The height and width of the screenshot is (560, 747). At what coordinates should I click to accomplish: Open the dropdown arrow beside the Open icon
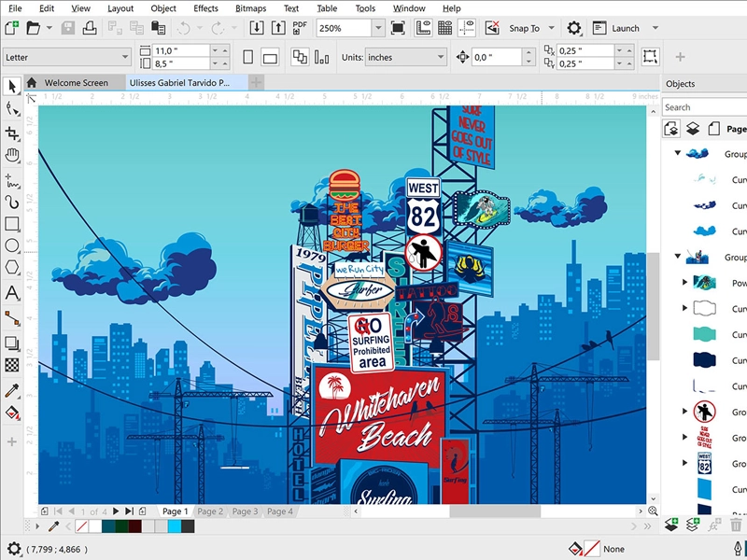click(49, 28)
